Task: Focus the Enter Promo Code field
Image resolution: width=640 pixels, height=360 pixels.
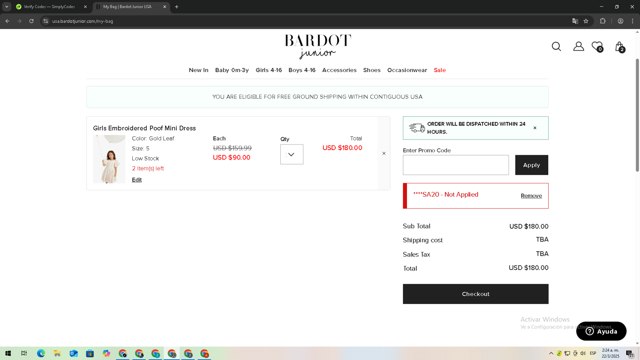Action: [456, 165]
